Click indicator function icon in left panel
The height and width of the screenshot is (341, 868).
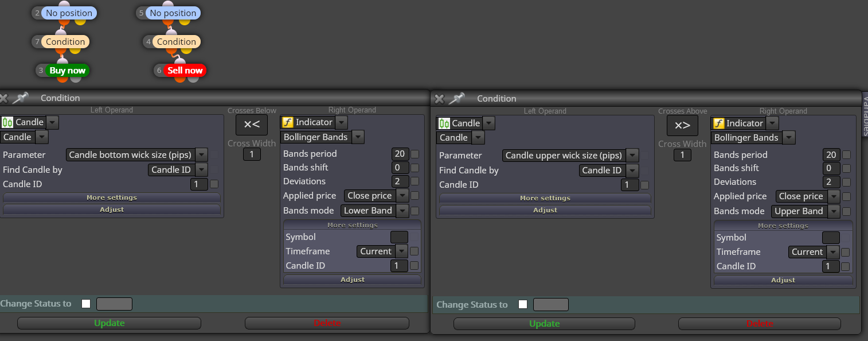tap(288, 122)
